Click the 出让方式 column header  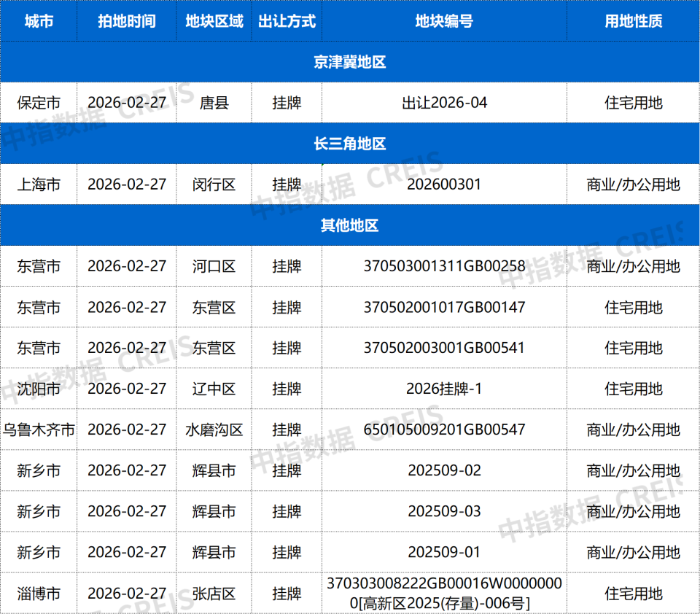click(286, 22)
